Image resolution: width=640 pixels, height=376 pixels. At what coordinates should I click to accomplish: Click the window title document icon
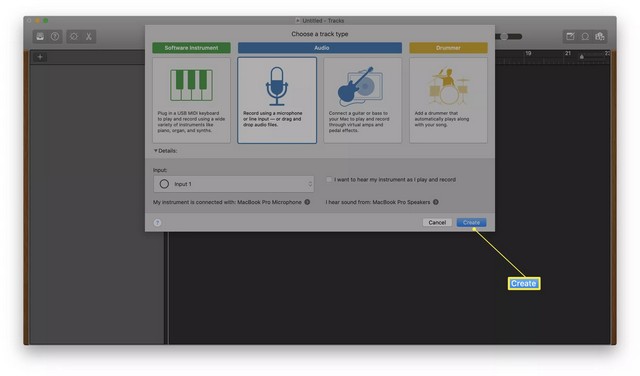(x=298, y=20)
